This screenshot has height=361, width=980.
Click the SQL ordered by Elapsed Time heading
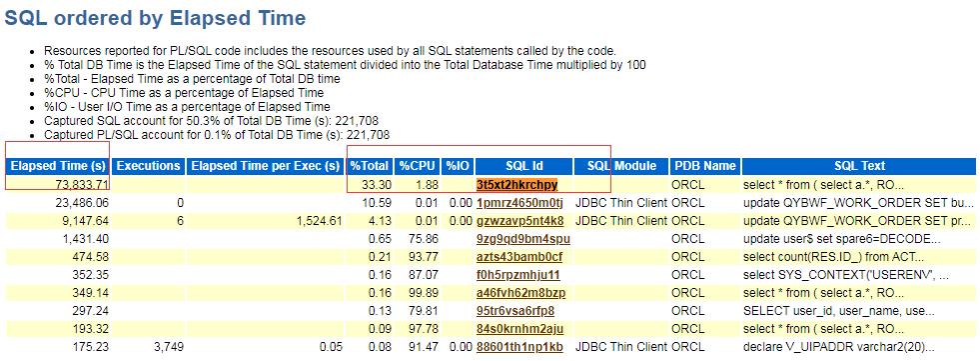coord(155,19)
